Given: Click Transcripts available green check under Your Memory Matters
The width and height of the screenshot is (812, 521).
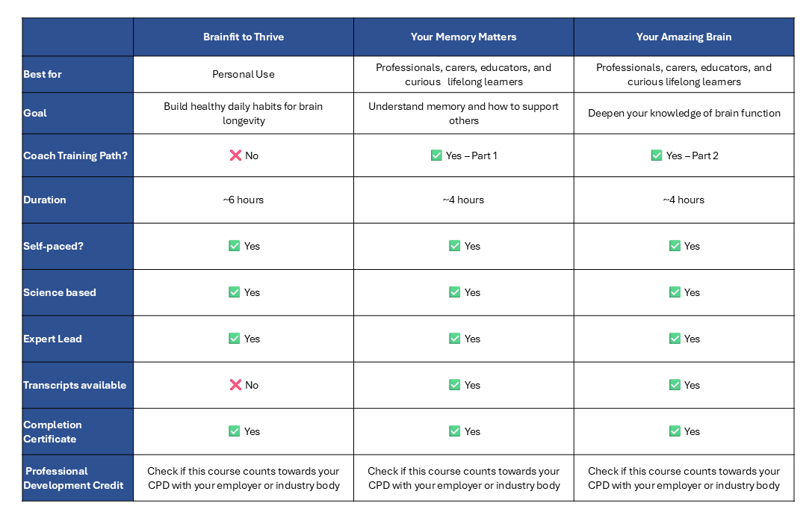Looking at the screenshot, I should tap(454, 385).
